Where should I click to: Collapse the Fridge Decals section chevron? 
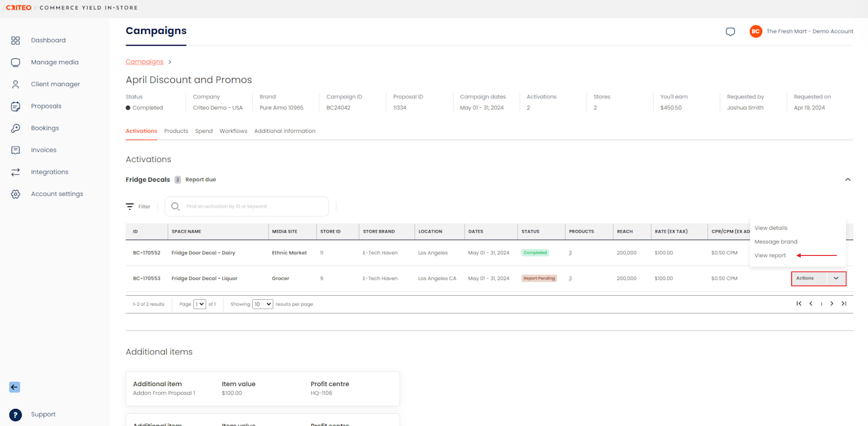847,180
